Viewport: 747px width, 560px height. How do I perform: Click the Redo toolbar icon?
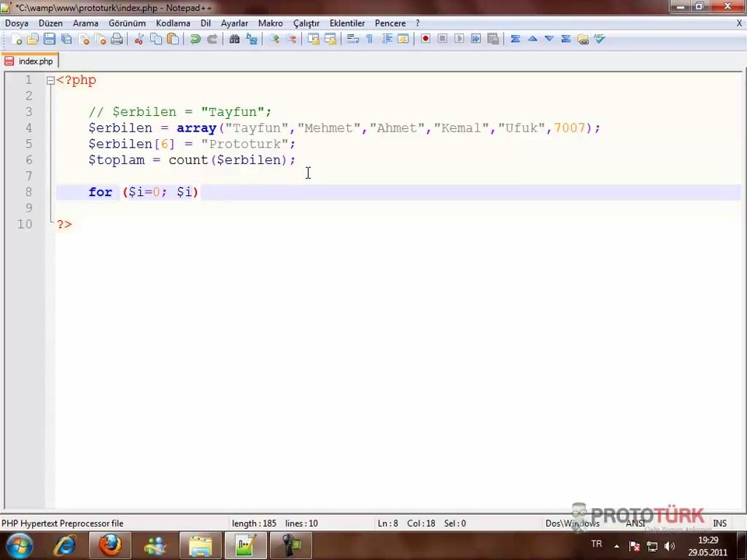tap(212, 39)
